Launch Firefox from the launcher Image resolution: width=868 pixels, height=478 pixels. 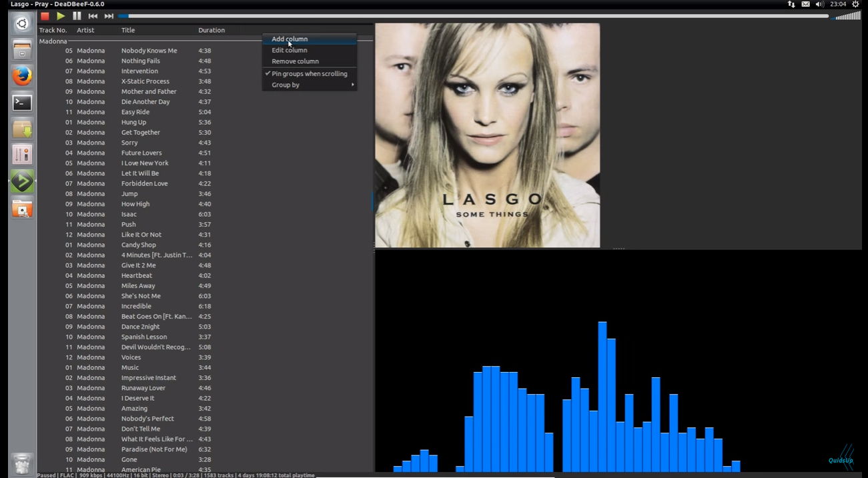click(22, 77)
